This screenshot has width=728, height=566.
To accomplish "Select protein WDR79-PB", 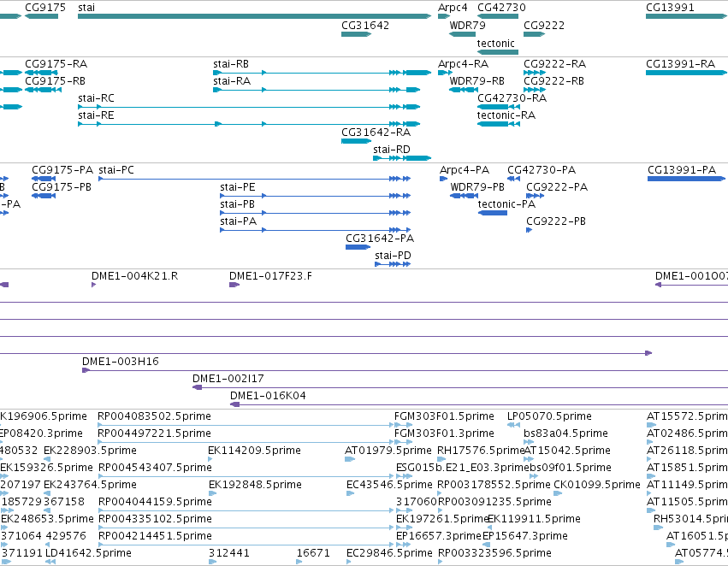I will 464,196.
